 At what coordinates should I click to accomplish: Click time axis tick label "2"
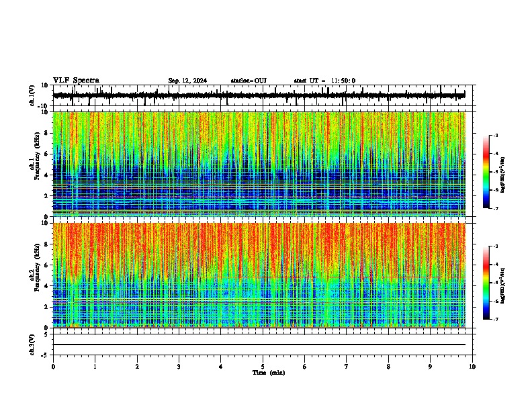137,367
